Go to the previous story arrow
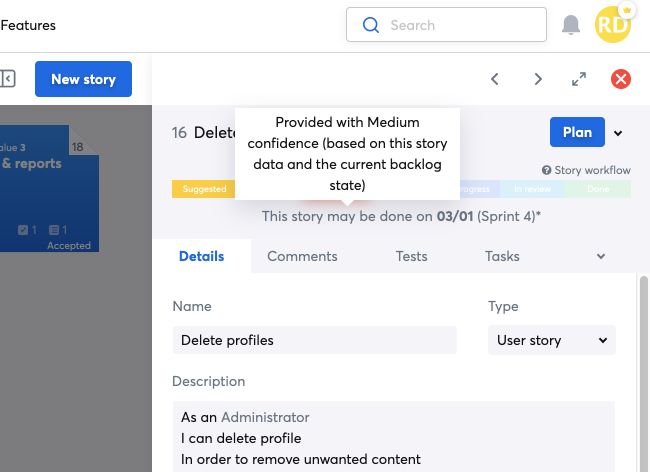This screenshot has height=472, width=650. pyautogui.click(x=495, y=79)
